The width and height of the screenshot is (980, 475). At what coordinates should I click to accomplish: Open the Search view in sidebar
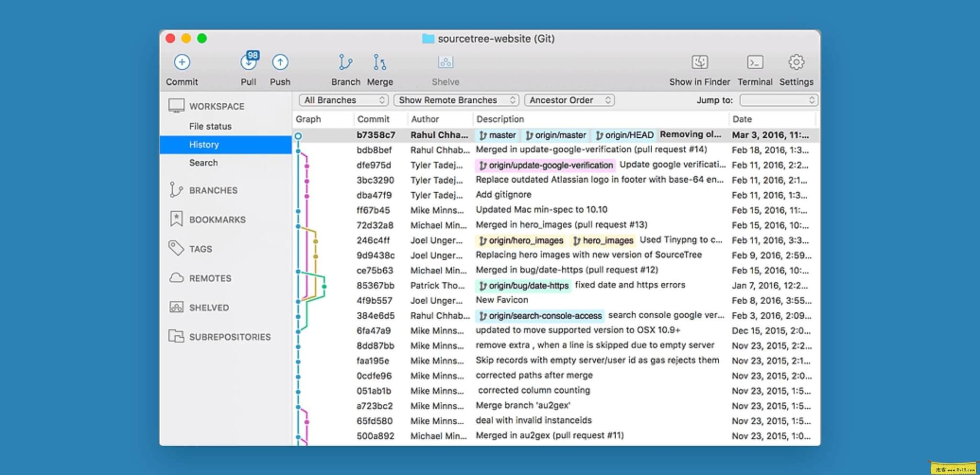click(x=204, y=163)
